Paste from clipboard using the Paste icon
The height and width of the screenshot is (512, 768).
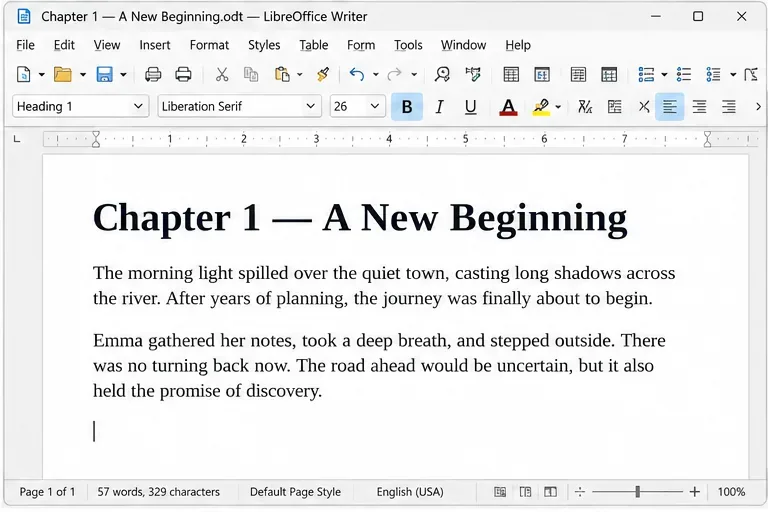(x=282, y=74)
